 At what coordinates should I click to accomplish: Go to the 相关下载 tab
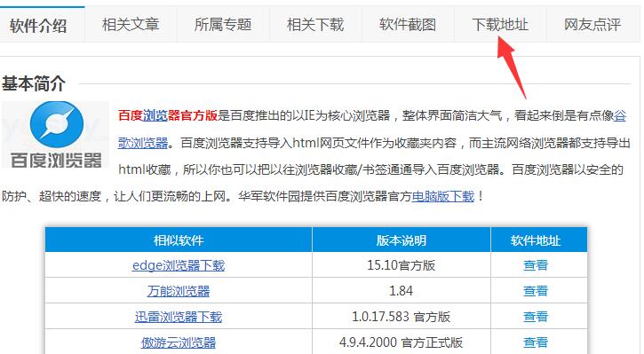[315, 25]
